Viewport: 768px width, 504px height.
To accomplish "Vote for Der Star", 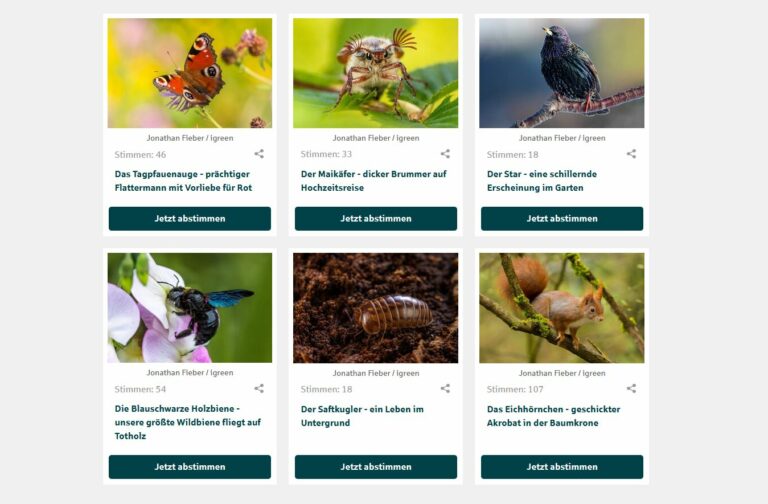I will pos(562,218).
